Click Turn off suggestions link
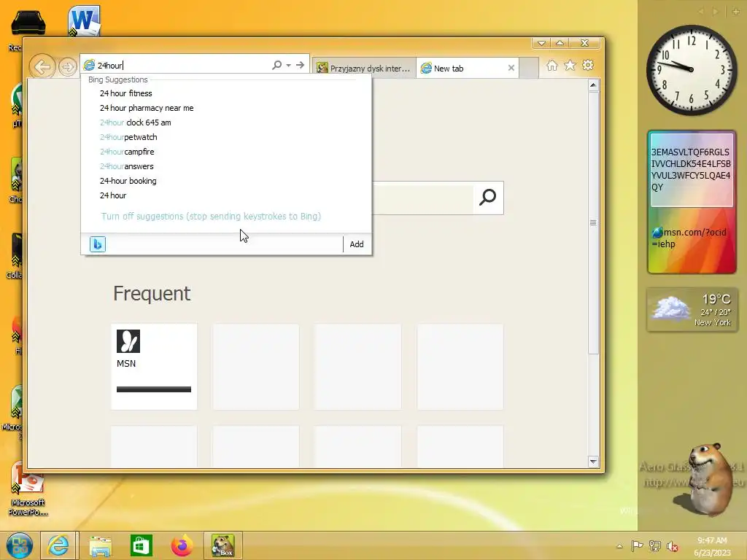The width and height of the screenshot is (747, 560). pyautogui.click(x=211, y=216)
